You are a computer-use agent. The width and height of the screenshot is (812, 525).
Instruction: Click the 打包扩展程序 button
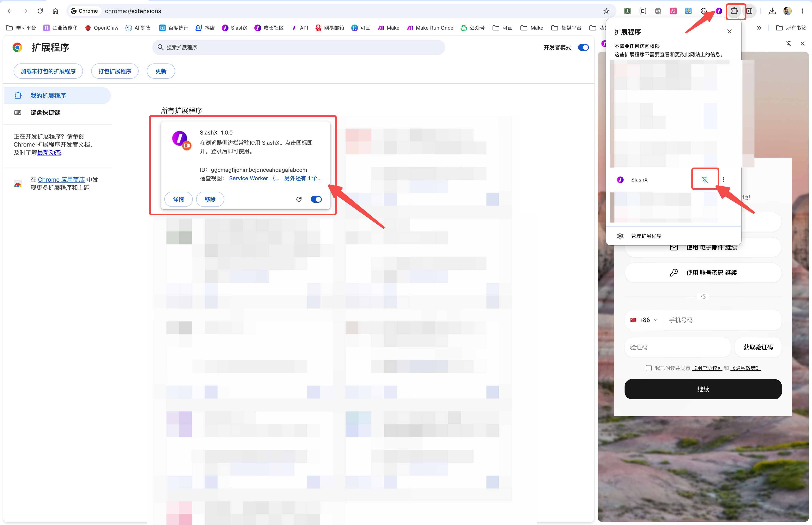point(115,71)
